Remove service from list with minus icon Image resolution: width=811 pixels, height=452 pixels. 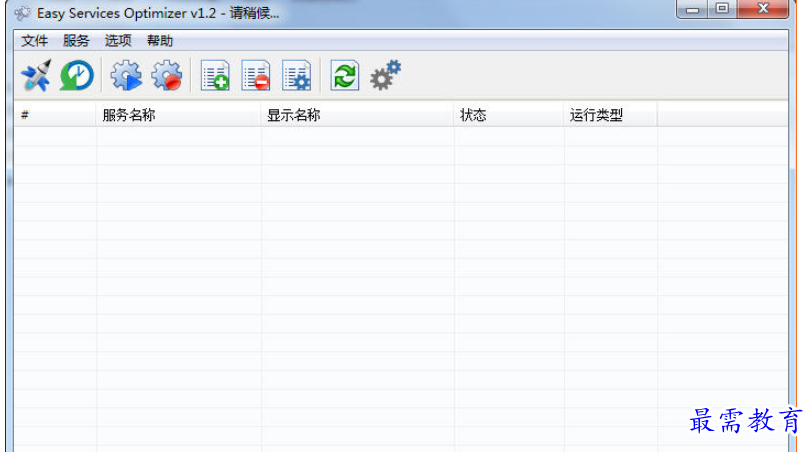(x=256, y=76)
